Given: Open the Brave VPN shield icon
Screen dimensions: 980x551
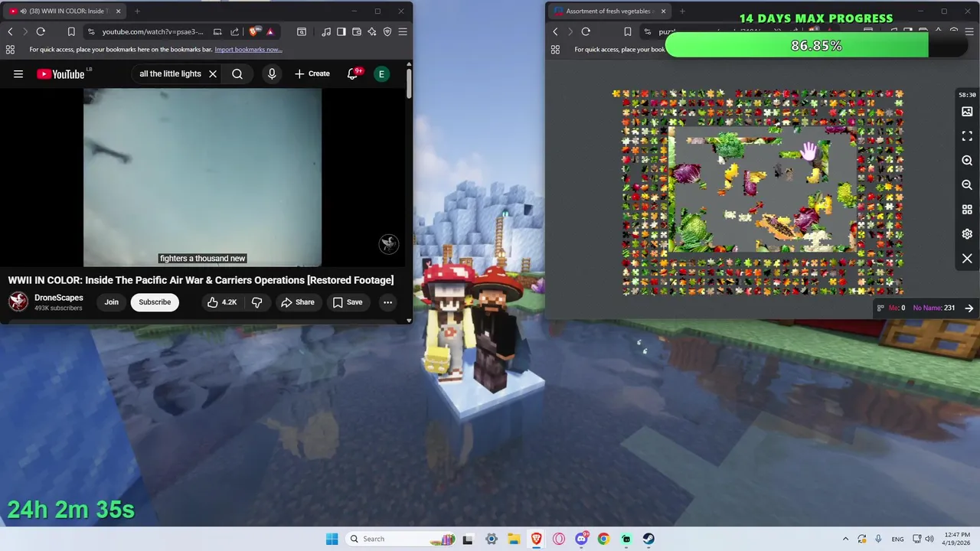Looking at the screenshot, I should click(x=387, y=31).
